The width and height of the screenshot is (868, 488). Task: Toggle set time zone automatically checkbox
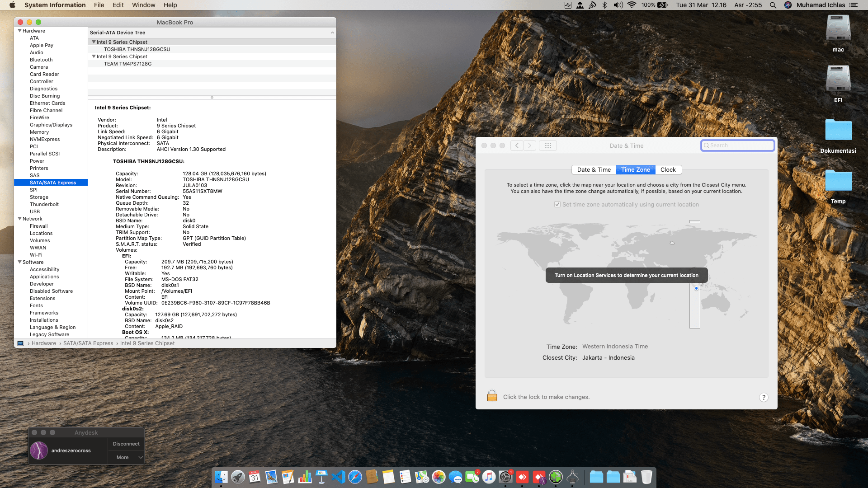coord(557,204)
